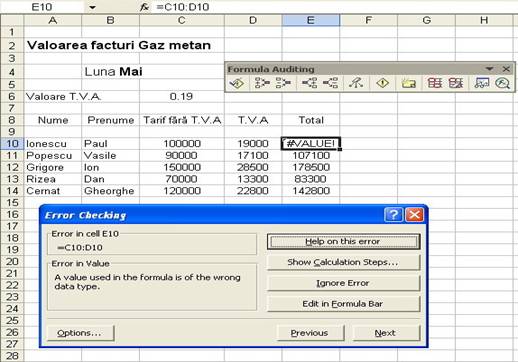Screen dimensions: 518x362
Task: Close the Formula Auditing toolbar
Action: 506,69
